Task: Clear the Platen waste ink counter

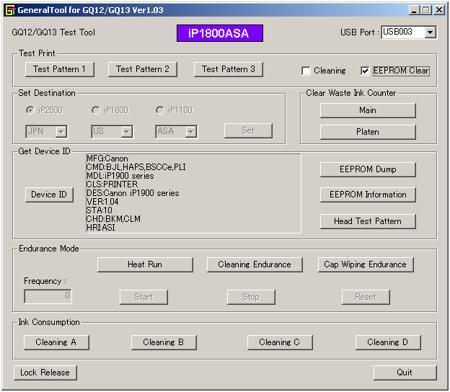Action: click(x=368, y=132)
